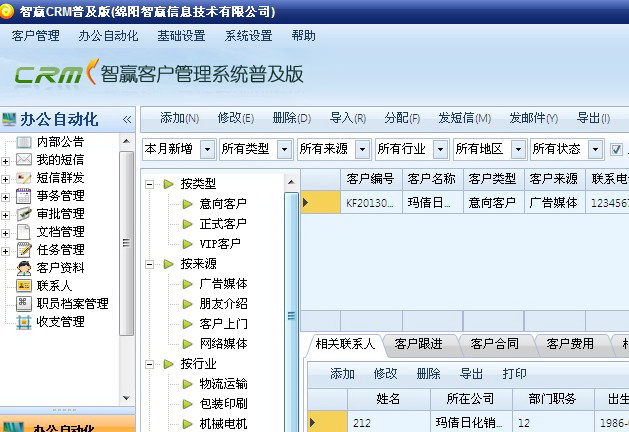Click the 办公自动化 panel header monitor icon
Image resolution: width=629 pixels, height=432 pixels.
pyautogui.click(x=9, y=120)
